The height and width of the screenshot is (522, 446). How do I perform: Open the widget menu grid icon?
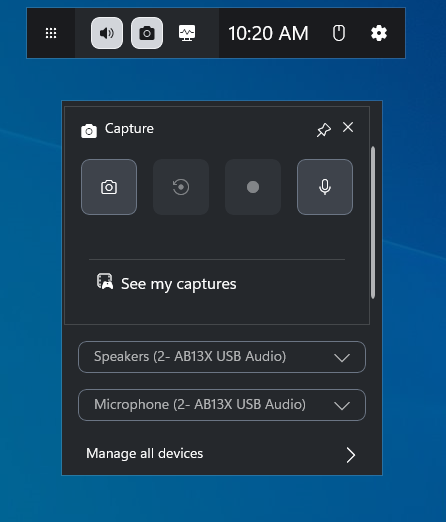coord(51,33)
